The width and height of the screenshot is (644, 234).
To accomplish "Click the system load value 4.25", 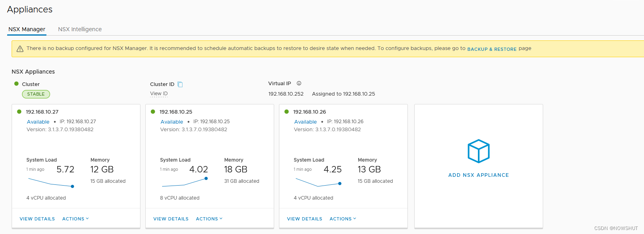I will tap(333, 170).
